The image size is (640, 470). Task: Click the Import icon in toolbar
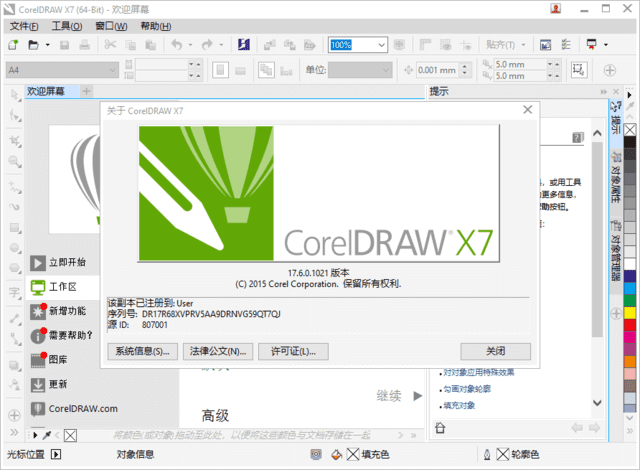[269, 44]
